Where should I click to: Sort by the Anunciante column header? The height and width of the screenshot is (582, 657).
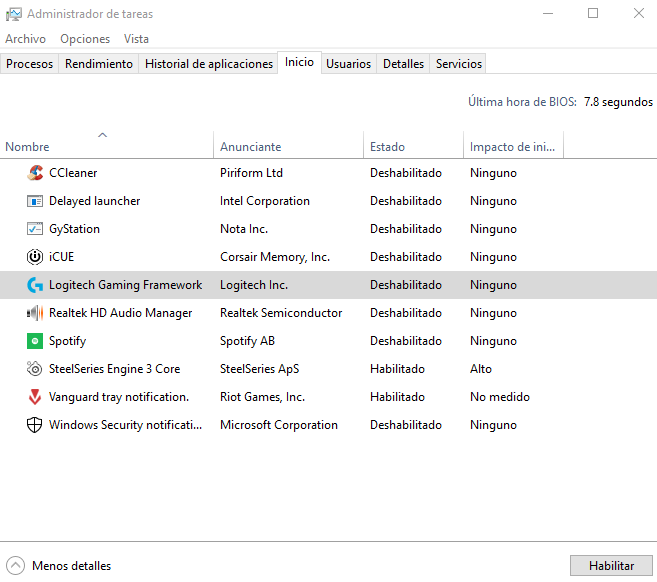click(x=289, y=145)
